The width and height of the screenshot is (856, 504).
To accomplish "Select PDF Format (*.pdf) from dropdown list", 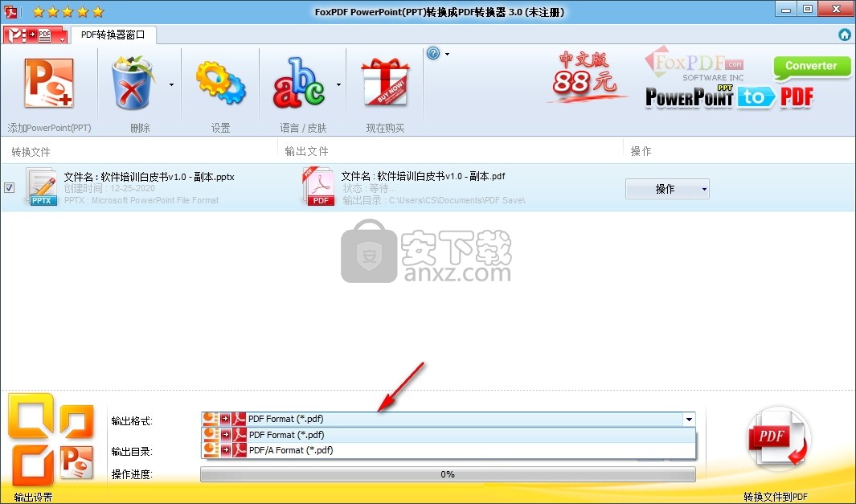I will click(448, 435).
